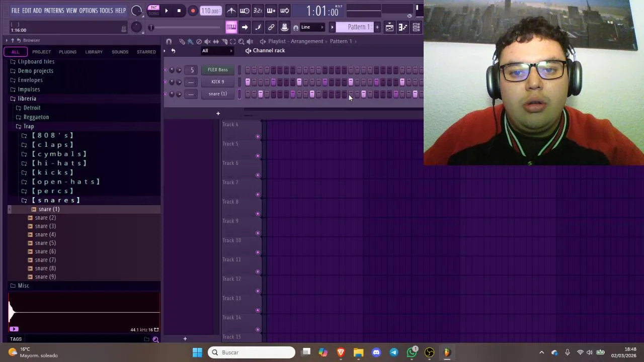Choose the playlist Zoom tool

point(241,41)
